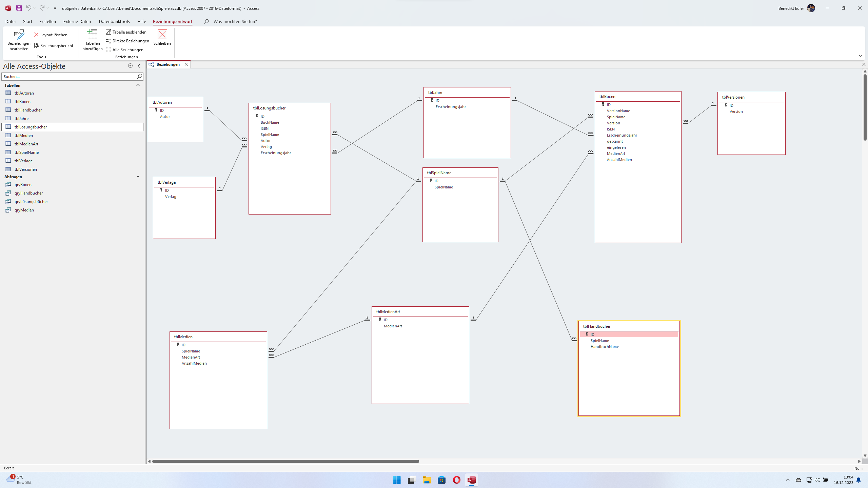The height and width of the screenshot is (488, 868).
Task: Switch to the Externe Daten tab
Action: tap(77, 22)
